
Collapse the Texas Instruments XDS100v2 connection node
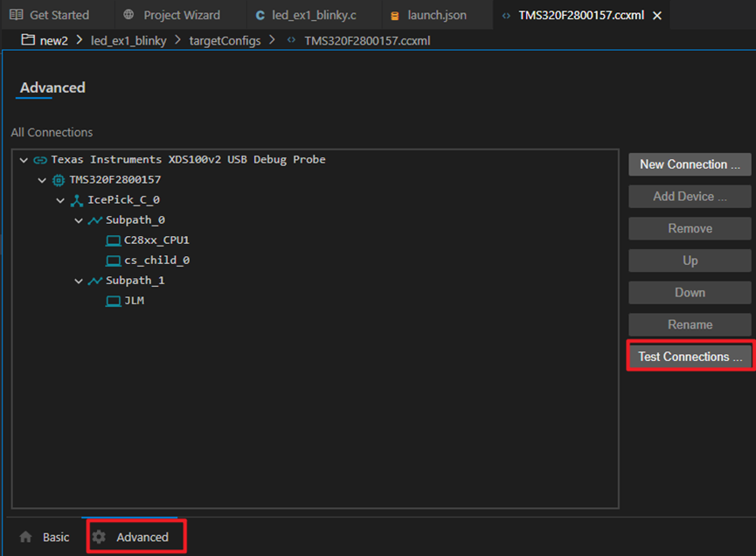point(24,160)
